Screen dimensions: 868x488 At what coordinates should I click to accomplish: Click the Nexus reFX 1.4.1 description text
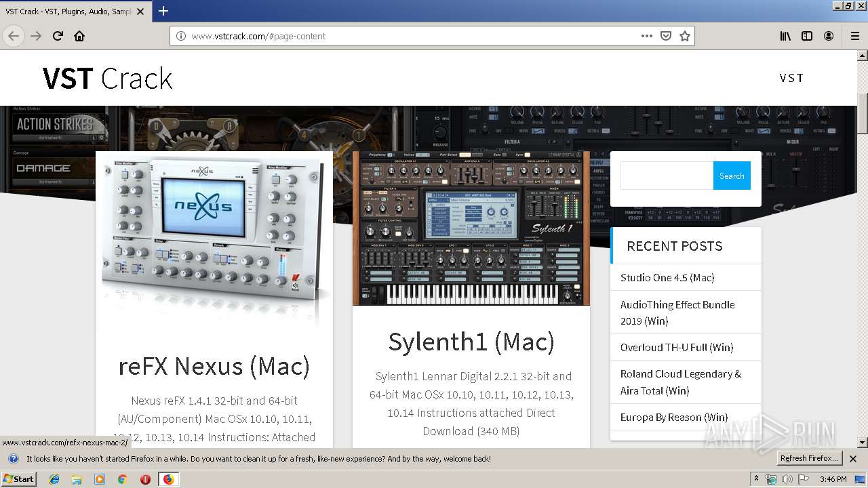coord(214,419)
